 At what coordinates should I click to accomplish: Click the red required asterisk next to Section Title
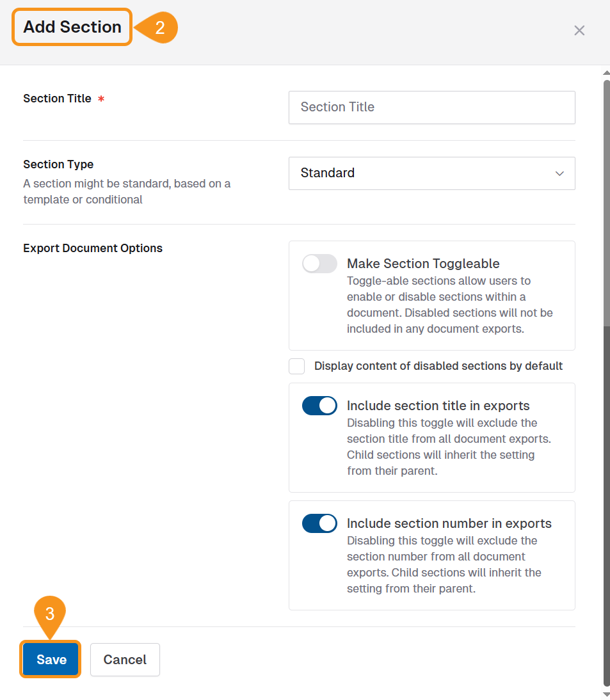[x=101, y=99]
